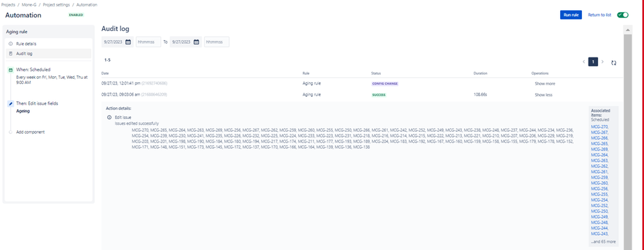Click the Status column header

(x=376, y=73)
